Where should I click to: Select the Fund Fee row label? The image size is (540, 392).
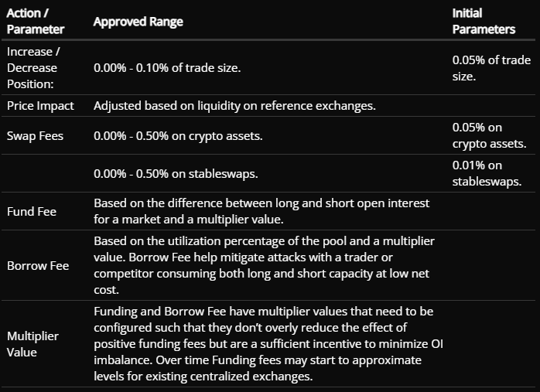point(32,211)
